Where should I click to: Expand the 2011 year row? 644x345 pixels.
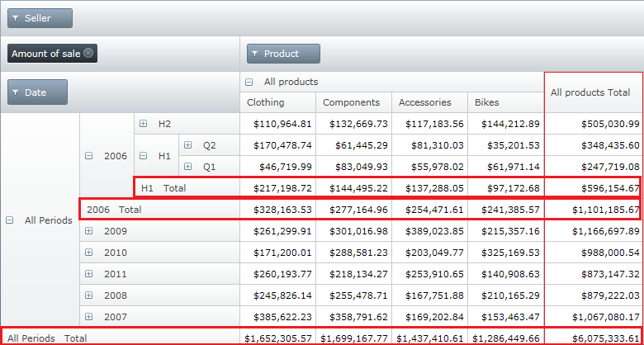click(x=89, y=274)
